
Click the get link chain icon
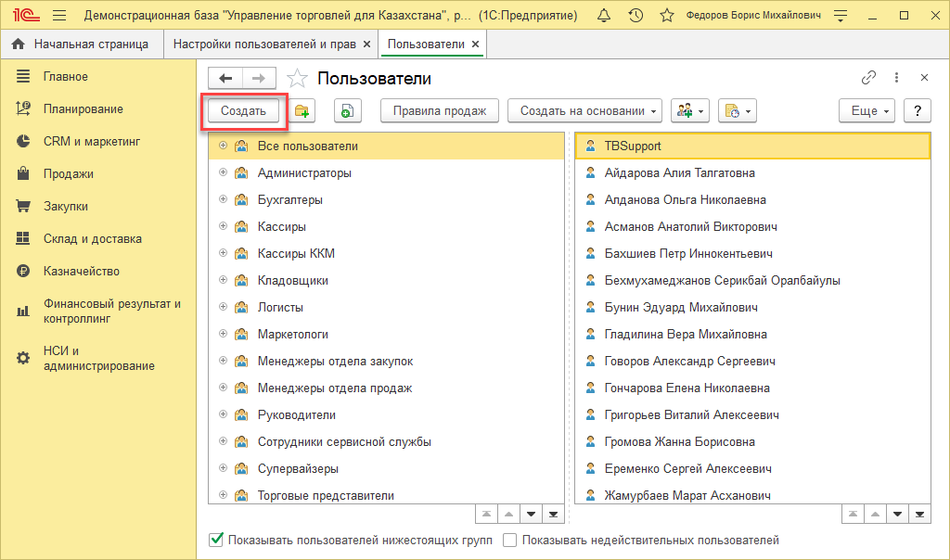[868, 78]
